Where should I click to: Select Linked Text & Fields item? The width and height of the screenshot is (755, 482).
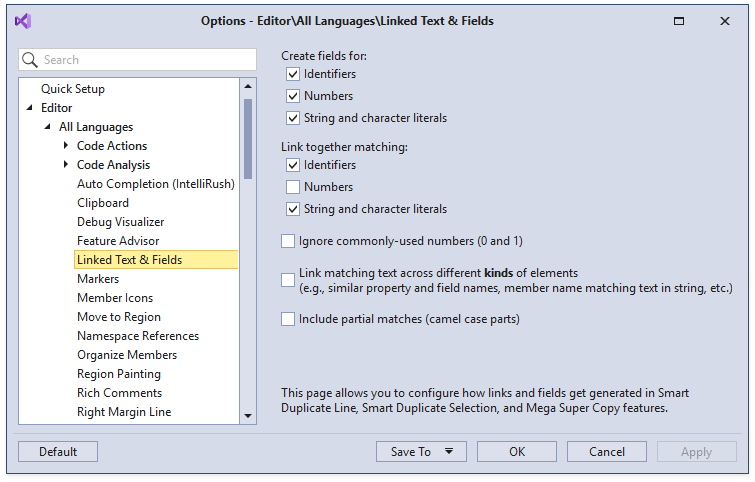coord(156,260)
